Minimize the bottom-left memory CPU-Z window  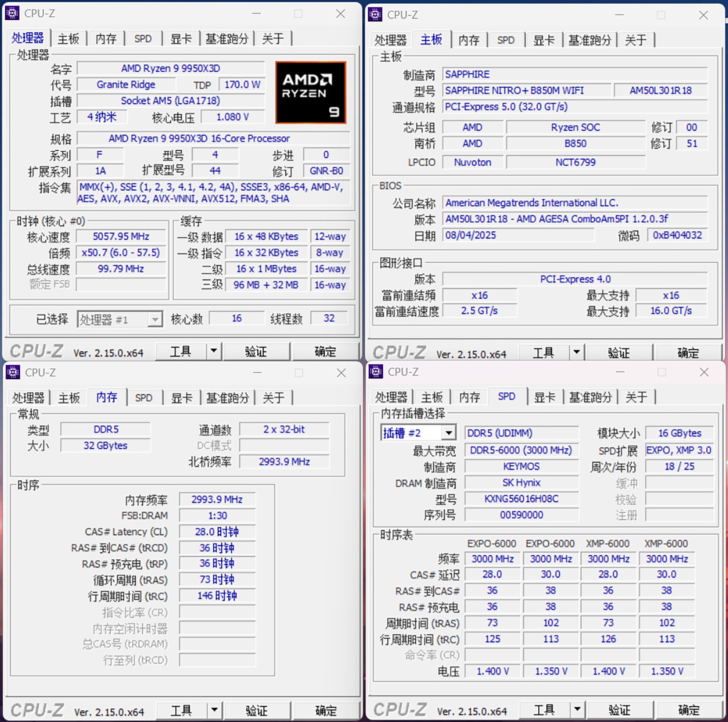tap(257, 373)
